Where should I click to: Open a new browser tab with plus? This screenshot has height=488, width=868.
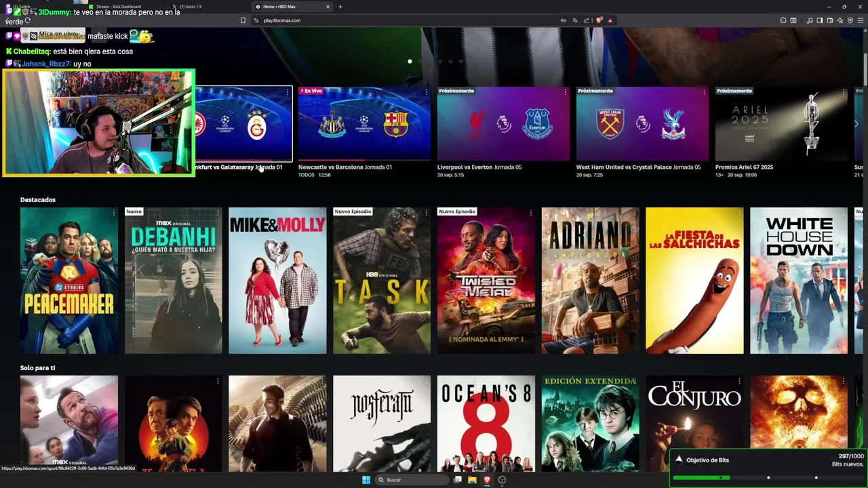[340, 7]
